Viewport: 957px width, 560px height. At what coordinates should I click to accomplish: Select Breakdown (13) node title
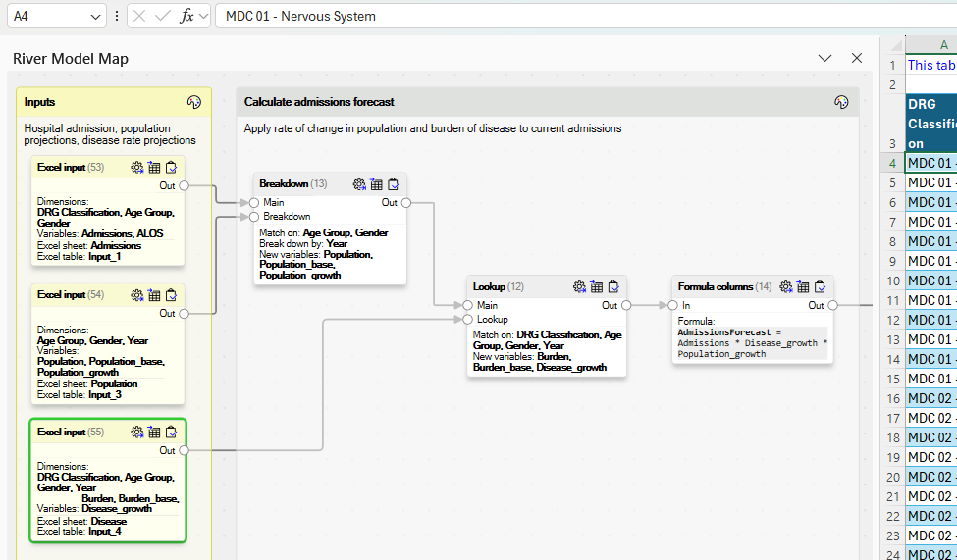(292, 184)
